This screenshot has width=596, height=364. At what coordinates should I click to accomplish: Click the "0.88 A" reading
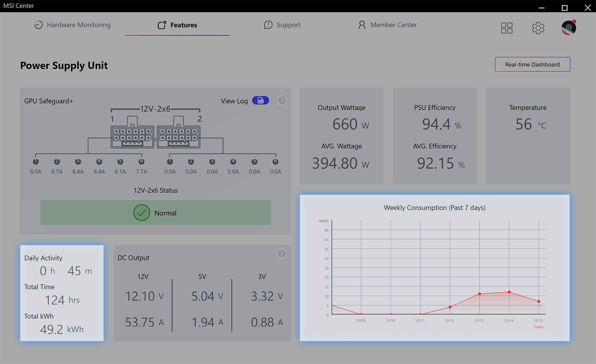click(267, 322)
